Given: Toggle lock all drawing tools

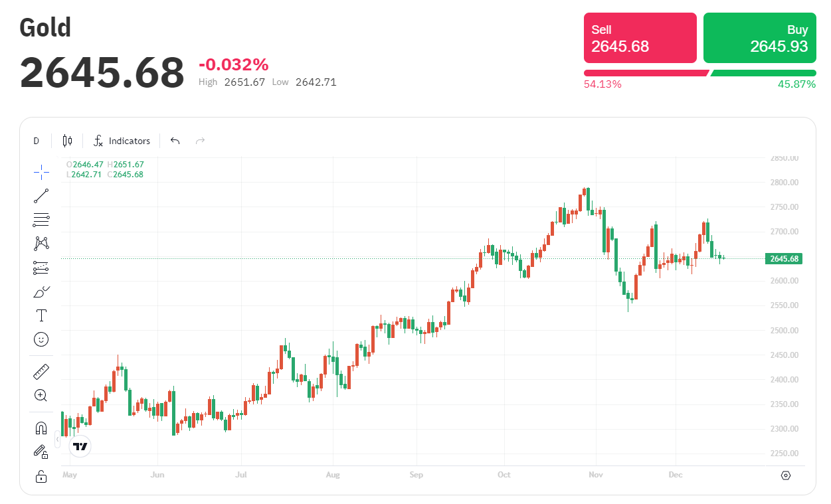Looking at the screenshot, I should 41,476.
